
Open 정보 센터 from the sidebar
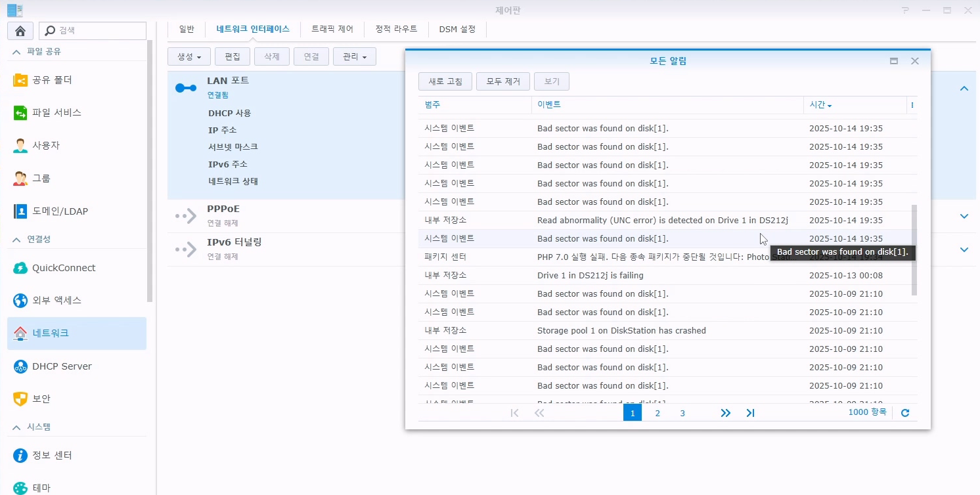(53, 455)
